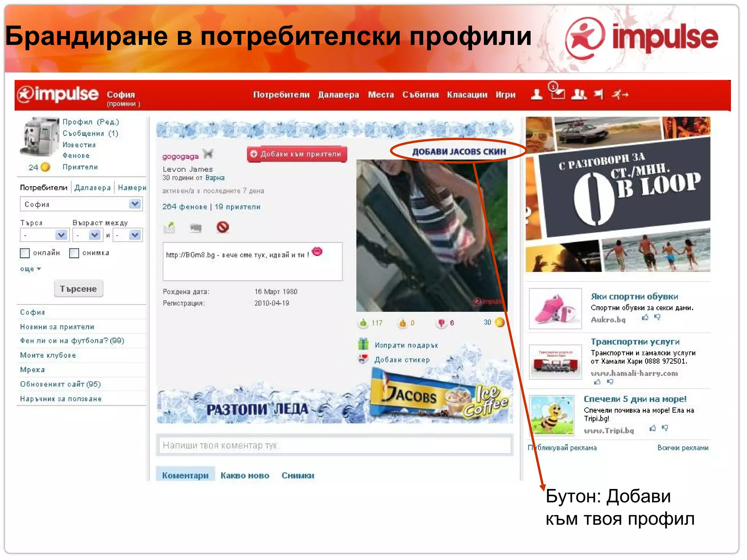
Task: Click the impulse logo in red bar
Action: 58,94
